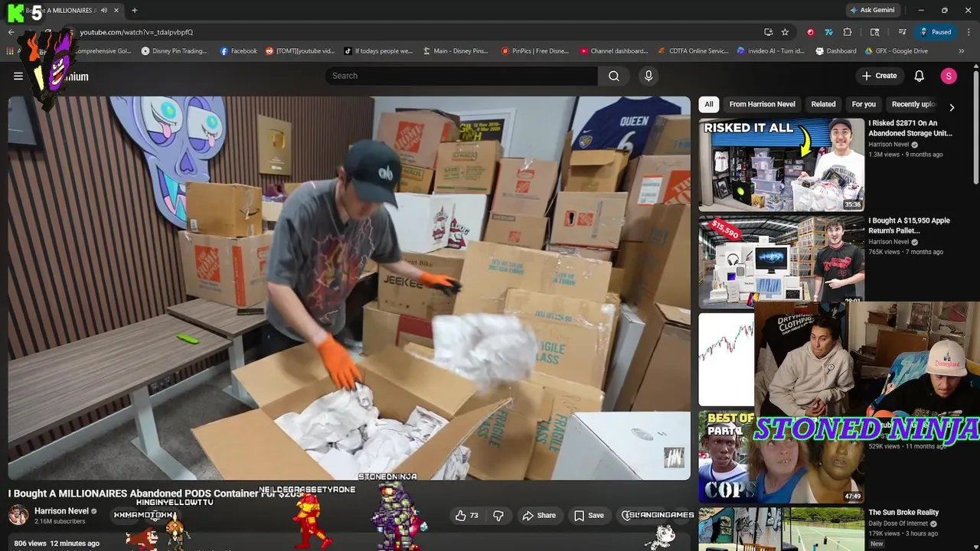Screen dimensions: 980x551
Task: Click the HN channel watermark in video
Action: click(674, 457)
